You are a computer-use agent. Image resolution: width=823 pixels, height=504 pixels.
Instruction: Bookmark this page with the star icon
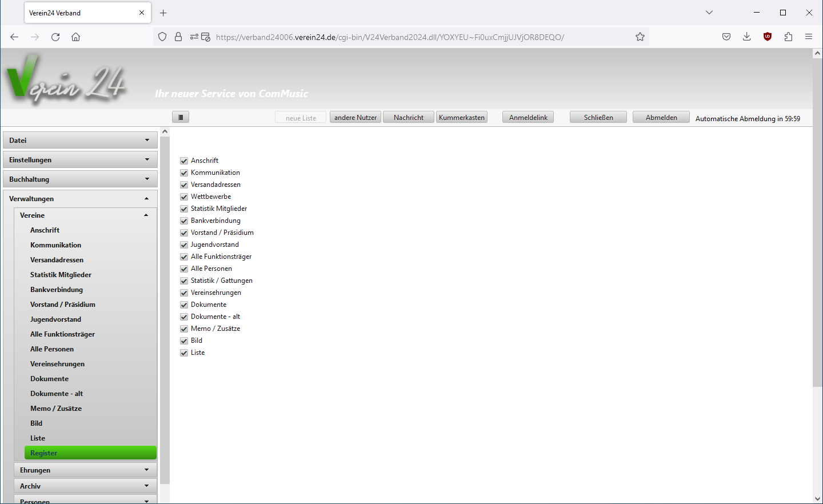pos(640,37)
